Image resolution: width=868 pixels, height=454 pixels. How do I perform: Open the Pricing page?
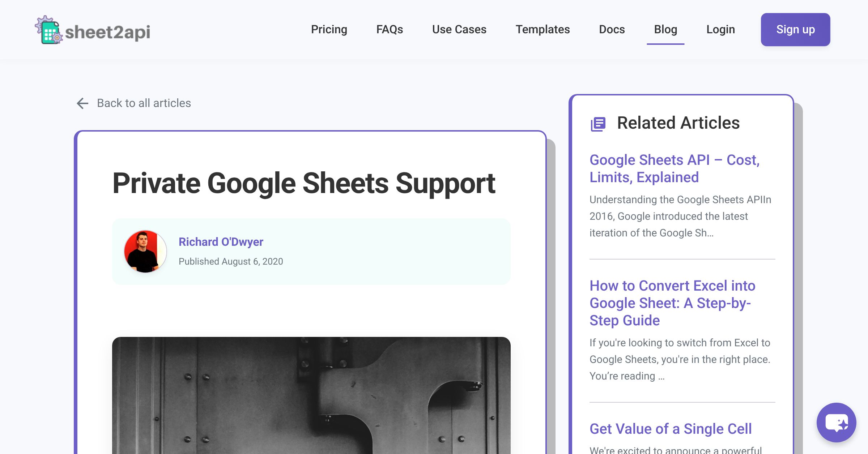coord(329,30)
